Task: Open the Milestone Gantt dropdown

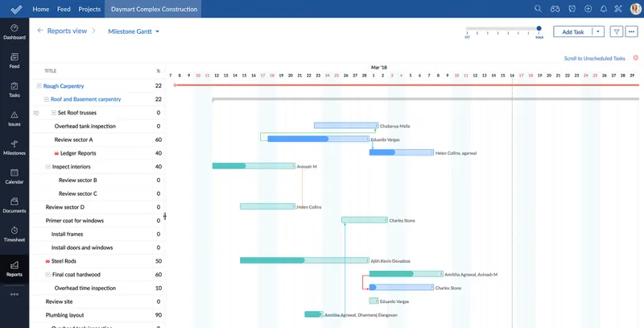Action: pos(134,31)
